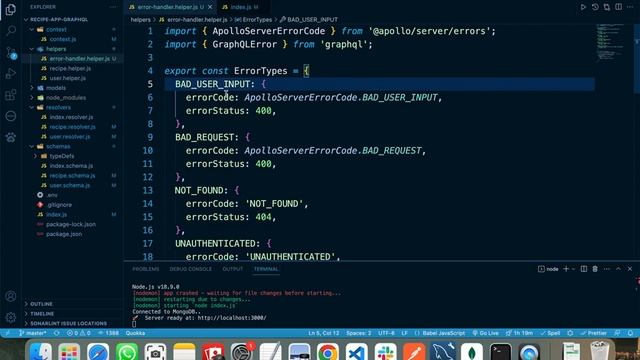Expand the models folder
This screenshot has width=640, height=360.
pos(32,88)
